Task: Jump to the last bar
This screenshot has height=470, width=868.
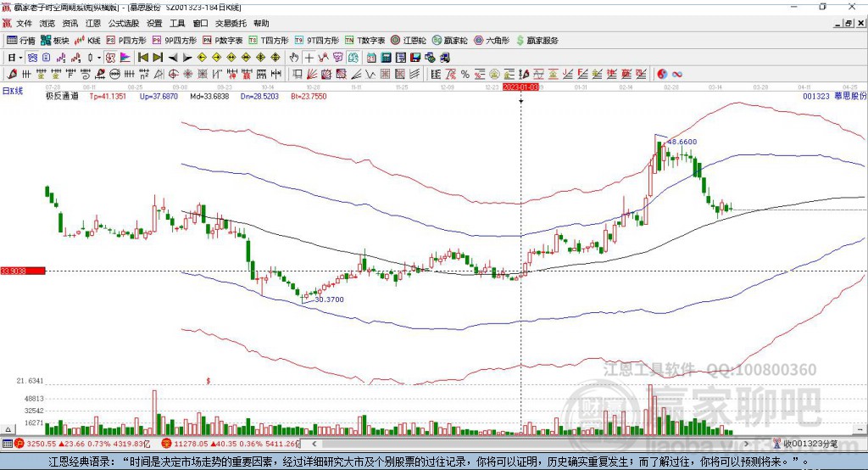Action: (x=158, y=58)
